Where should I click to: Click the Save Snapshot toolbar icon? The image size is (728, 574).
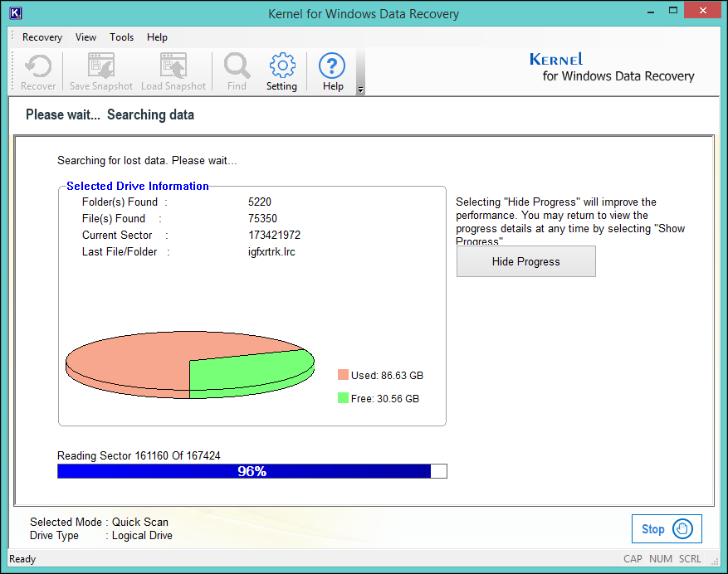tap(101, 71)
